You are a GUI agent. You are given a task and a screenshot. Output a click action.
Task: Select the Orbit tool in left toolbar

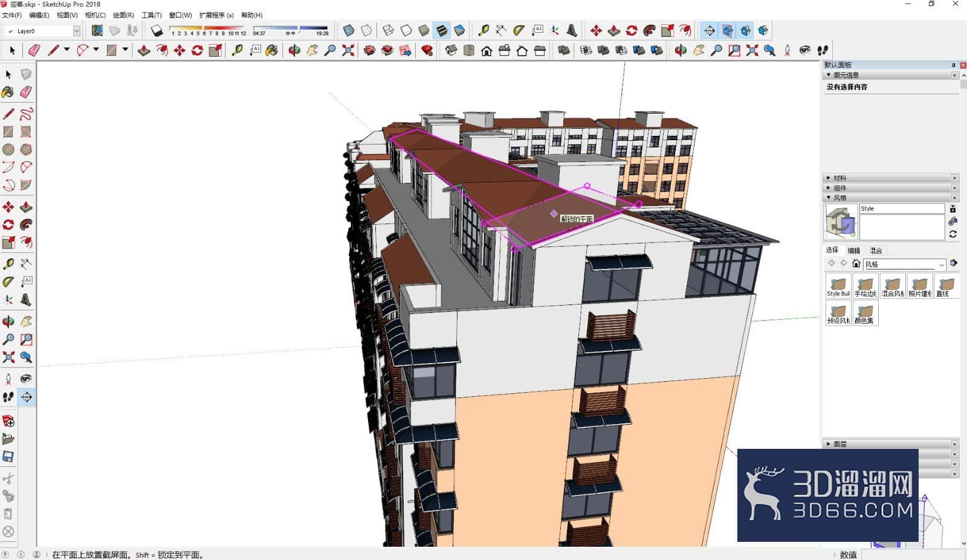[8, 321]
